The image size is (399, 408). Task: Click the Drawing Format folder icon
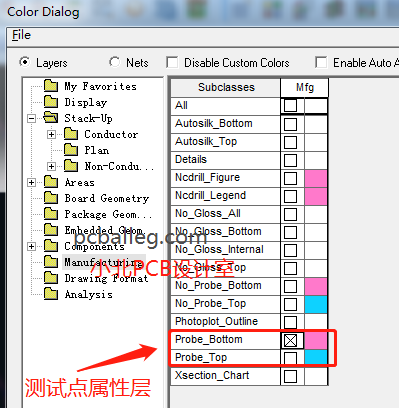51,278
